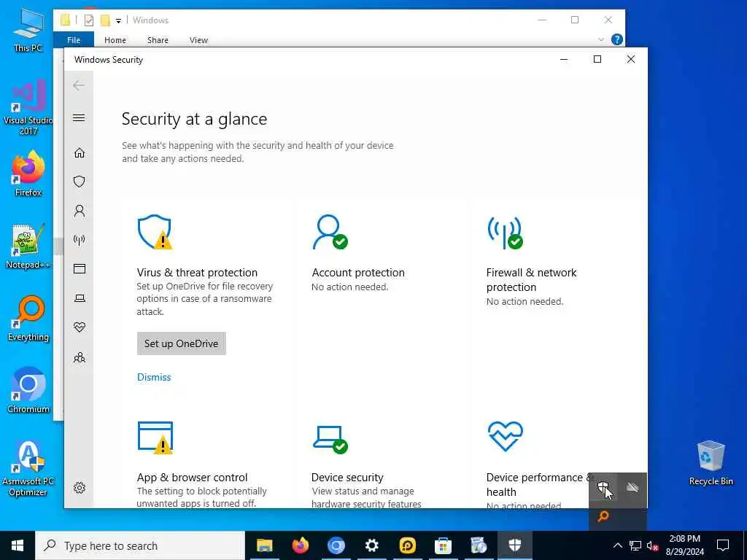This screenshot has height=560, width=747.
Task: Open Explorer help question mark icon
Action: click(616, 39)
